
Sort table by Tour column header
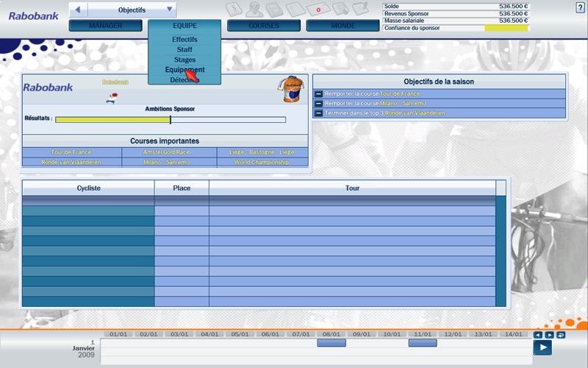(x=353, y=188)
